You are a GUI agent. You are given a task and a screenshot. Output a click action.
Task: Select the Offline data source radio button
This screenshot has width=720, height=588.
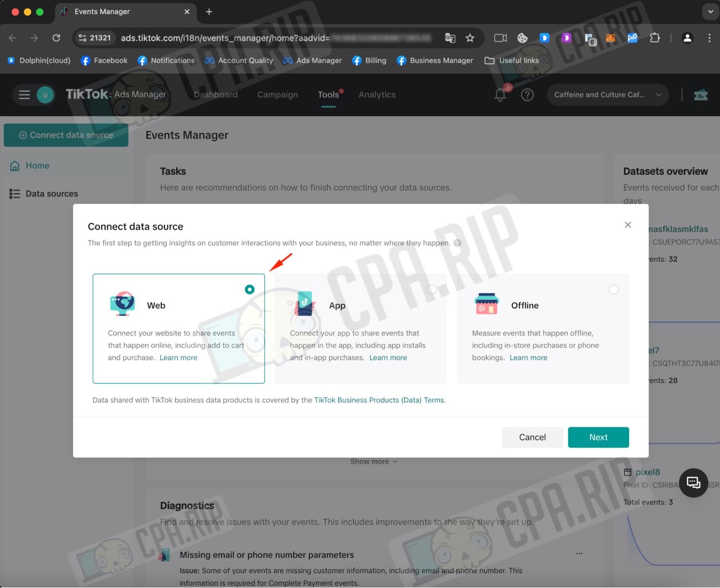tap(614, 289)
